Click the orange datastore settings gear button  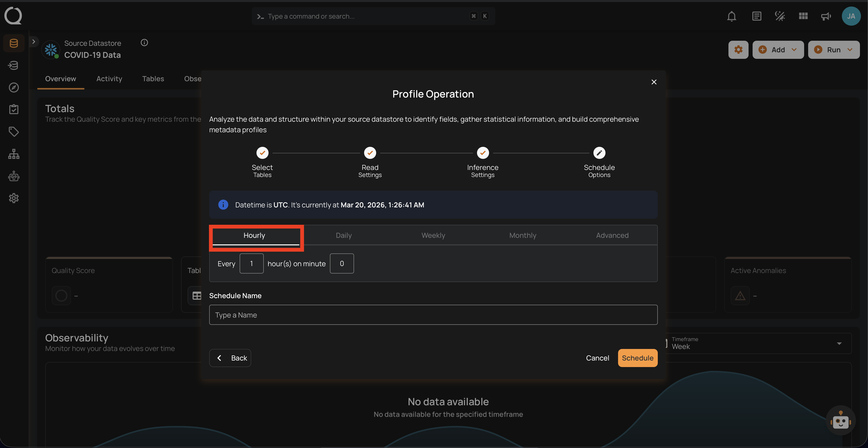[x=738, y=50]
